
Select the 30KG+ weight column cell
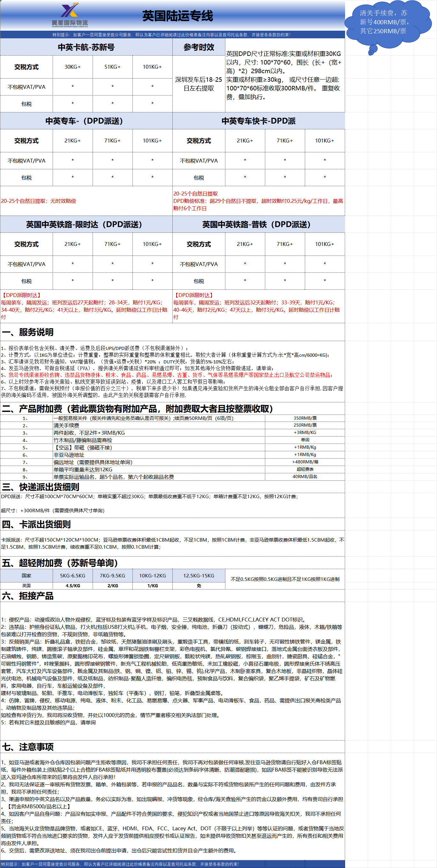click(x=73, y=67)
